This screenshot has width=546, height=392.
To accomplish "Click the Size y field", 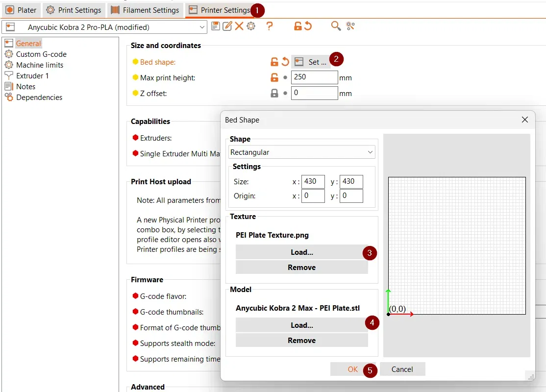I will [351, 182].
